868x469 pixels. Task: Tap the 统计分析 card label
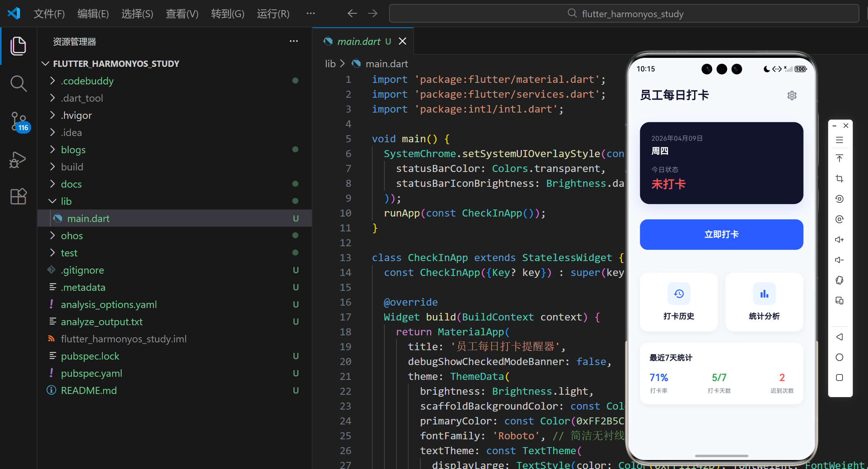764,316
